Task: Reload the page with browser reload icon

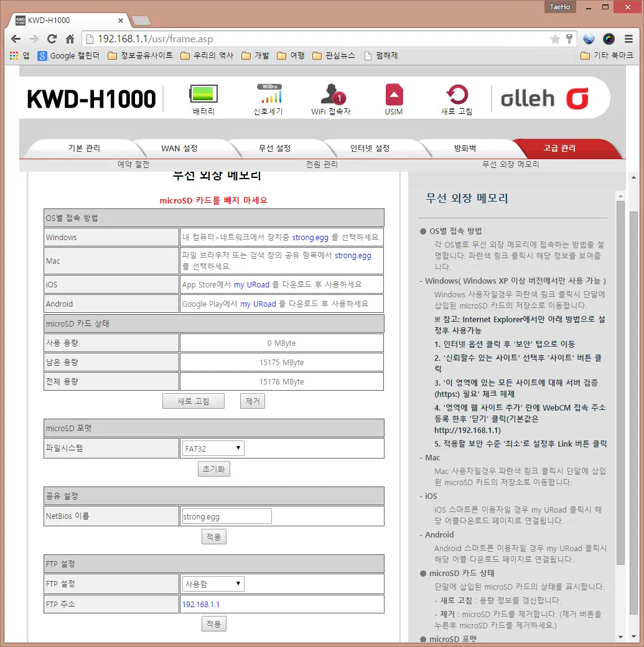Action: pos(52,39)
